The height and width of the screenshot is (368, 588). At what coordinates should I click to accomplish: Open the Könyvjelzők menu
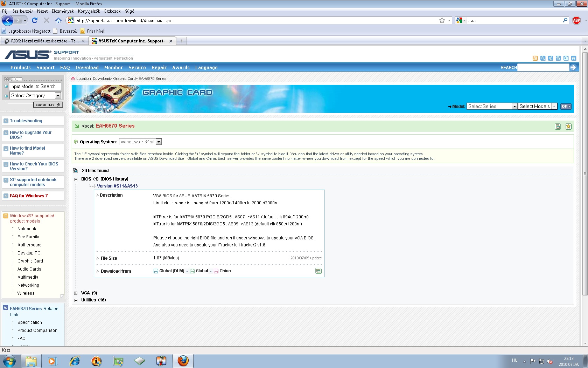(89, 11)
